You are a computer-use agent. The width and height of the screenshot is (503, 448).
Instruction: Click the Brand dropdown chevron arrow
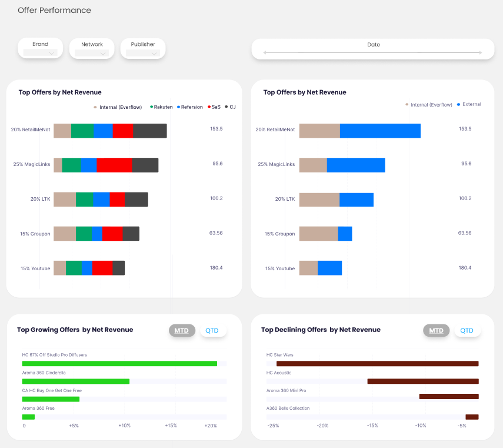(x=51, y=54)
